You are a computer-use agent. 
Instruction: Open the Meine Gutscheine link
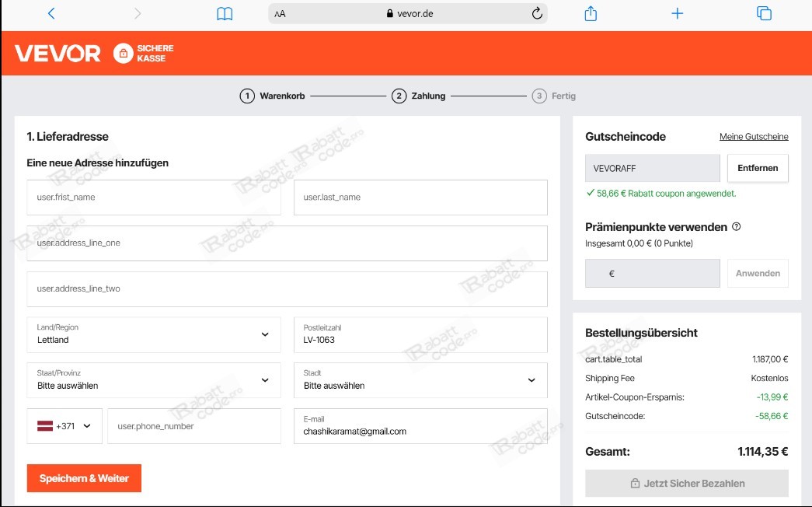(x=754, y=136)
